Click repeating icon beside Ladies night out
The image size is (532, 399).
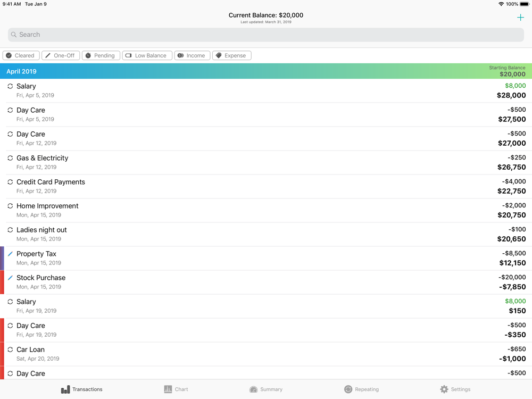[10, 230]
